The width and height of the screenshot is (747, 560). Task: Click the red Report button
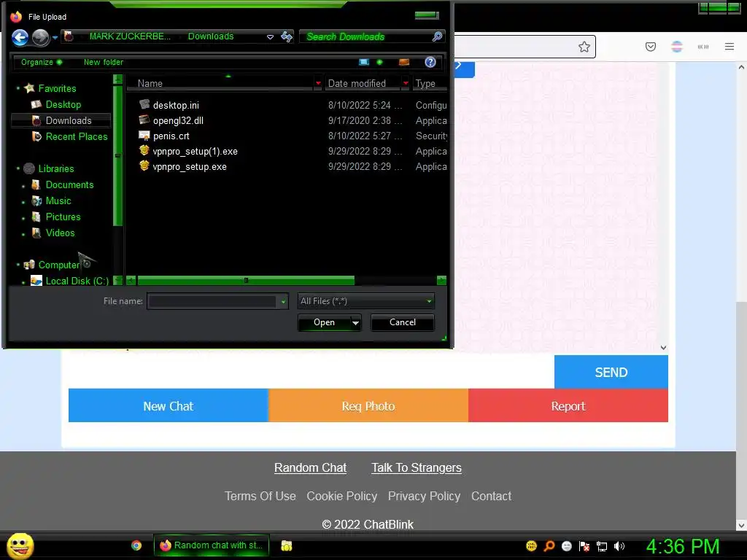pos(568,405)
